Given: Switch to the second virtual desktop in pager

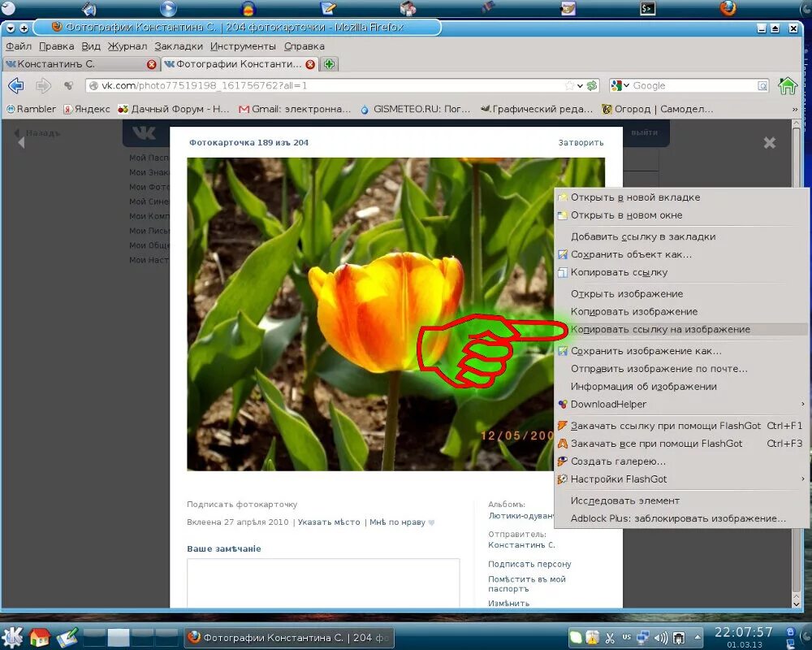Looking at the screenshot, I should point(118,638).
